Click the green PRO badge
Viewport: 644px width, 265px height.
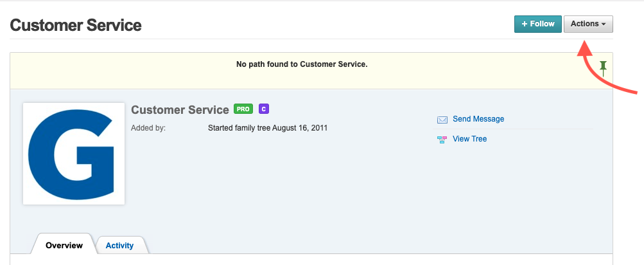tap(243, 109)
